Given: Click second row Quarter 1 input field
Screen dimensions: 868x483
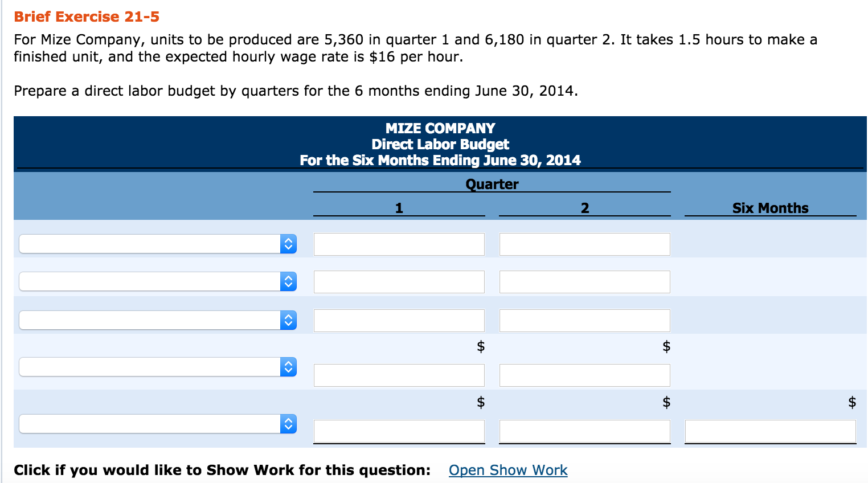Looking at the screenshot, I should pos(399,282).
